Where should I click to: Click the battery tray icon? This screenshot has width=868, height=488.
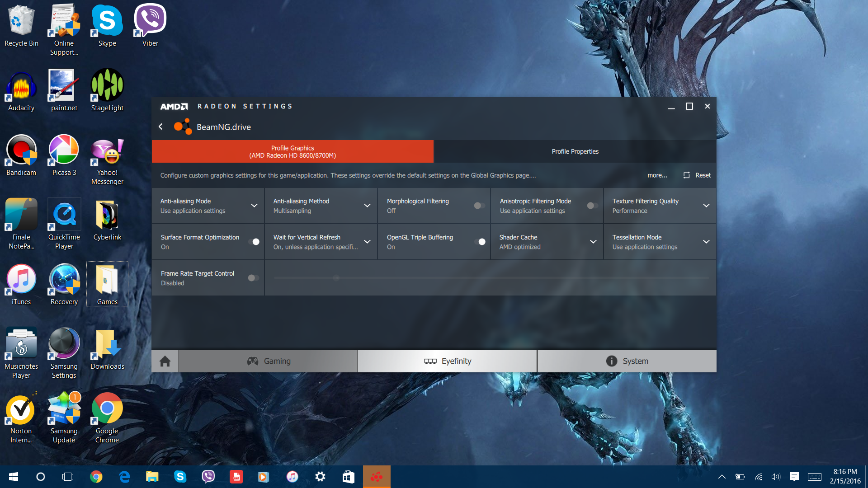click(x=740, y=477)
